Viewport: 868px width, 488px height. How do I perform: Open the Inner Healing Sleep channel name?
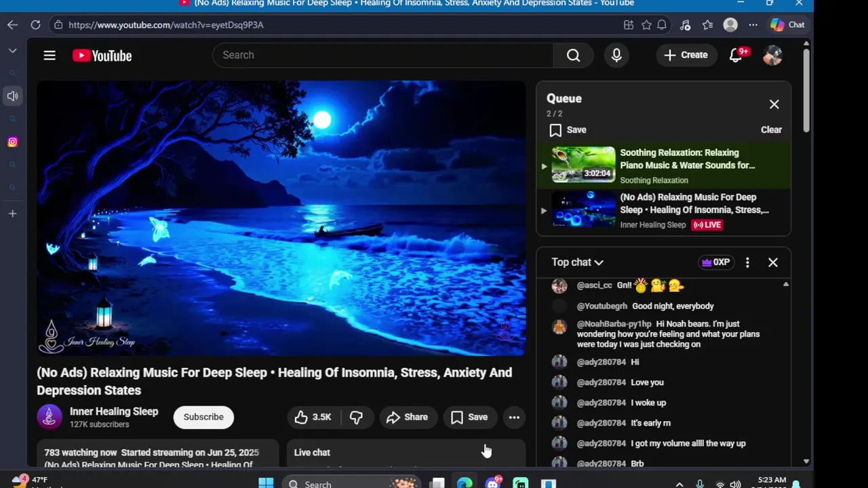tap(114, 411)
